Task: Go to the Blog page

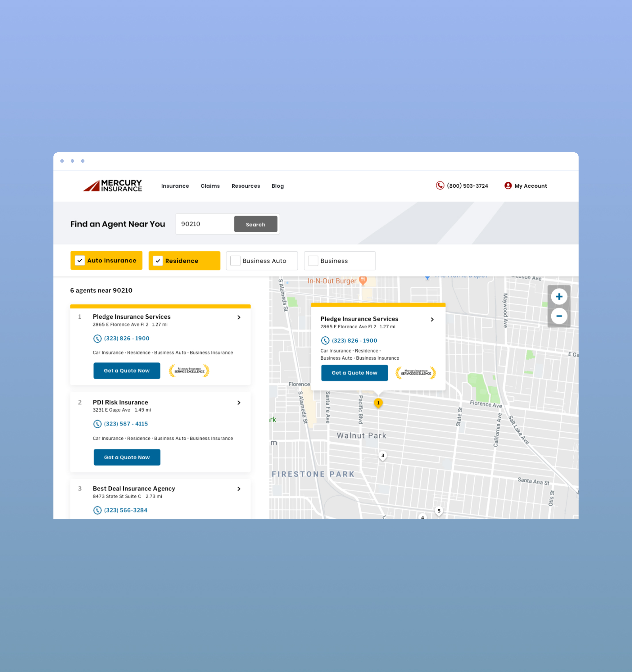Action: 278,186
